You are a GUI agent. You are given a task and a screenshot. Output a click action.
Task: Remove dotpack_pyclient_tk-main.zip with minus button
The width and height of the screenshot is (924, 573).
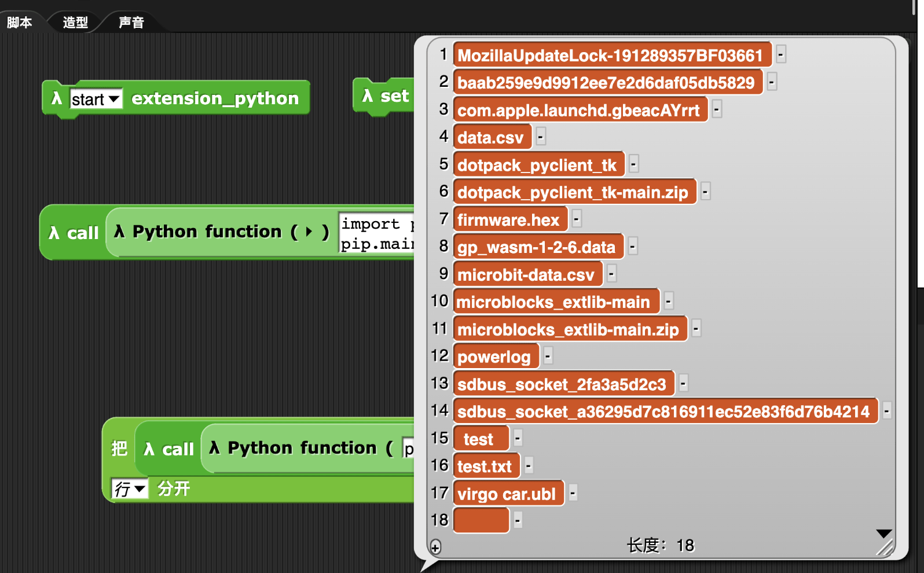(x=705, y=192)
